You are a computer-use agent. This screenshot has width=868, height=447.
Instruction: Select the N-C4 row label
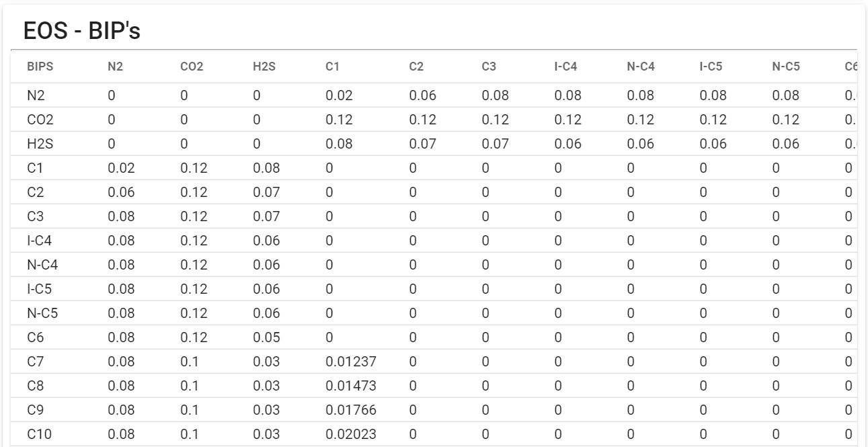tap(42, 265)
